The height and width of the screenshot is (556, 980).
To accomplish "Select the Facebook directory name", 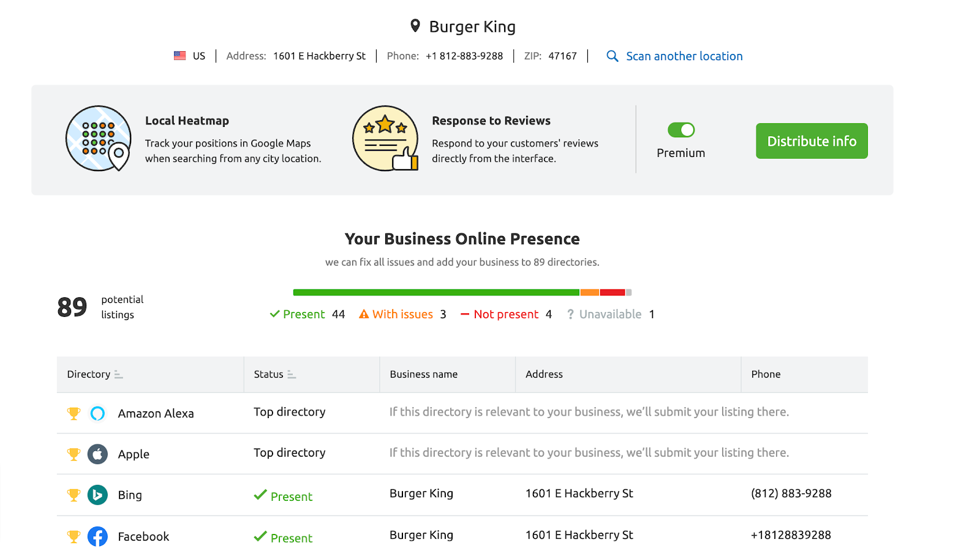I will (143, 537).
